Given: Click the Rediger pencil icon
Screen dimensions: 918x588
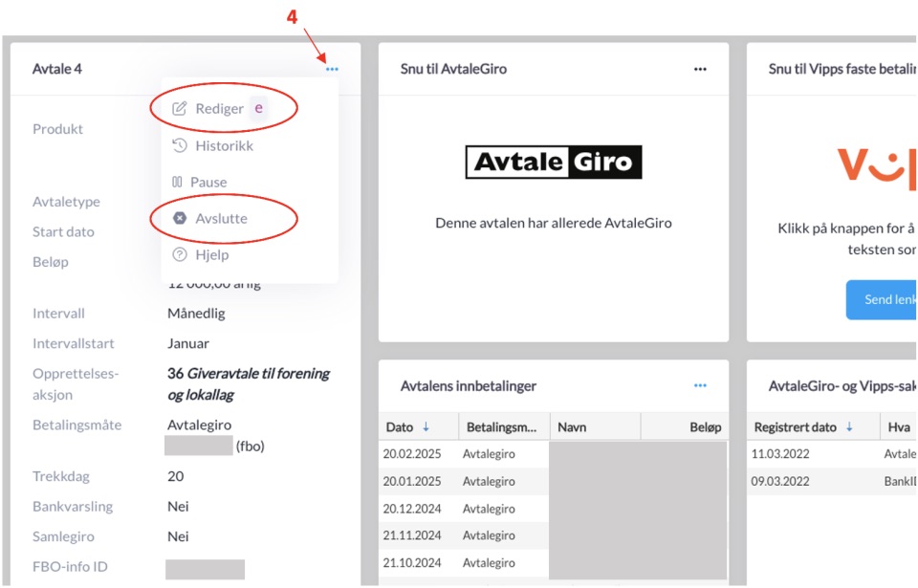Looking at the screenshot, I should pos(179,109).
